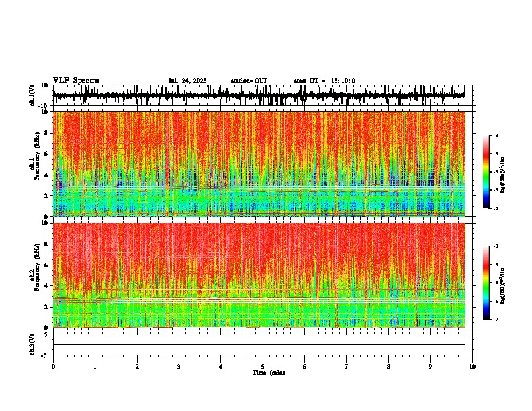The width and height of the screenshot is (532, 411).
Task: Click the ch.3 y-axis tick label "-5"
Action: click(x=45, y=355)
